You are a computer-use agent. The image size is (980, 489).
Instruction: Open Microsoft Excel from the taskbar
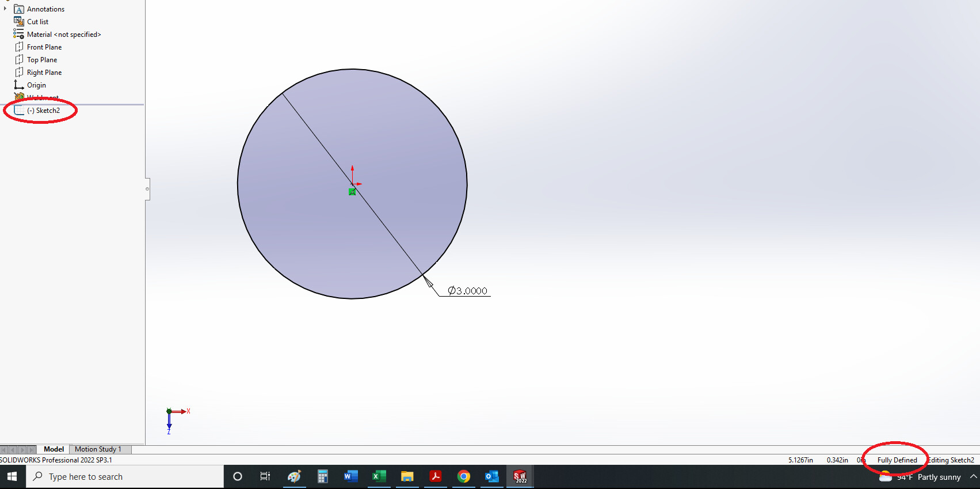click(x=379, y=477)
